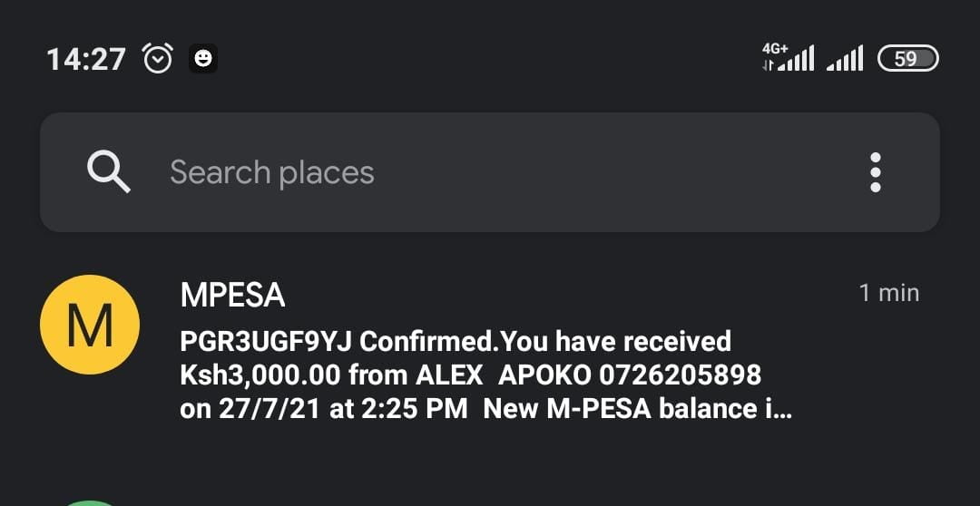Click the Ksh3,000.00 amount text
The width and height of the screenshot is (980, 506).
[x=260, y=374]
